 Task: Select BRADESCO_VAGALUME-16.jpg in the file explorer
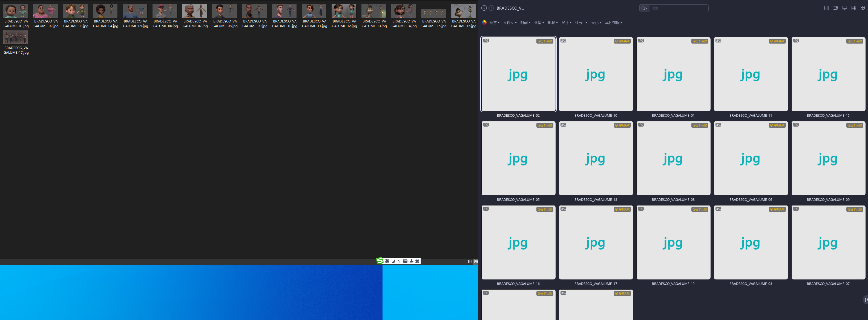pyautogui.click(x=464, y=16)
